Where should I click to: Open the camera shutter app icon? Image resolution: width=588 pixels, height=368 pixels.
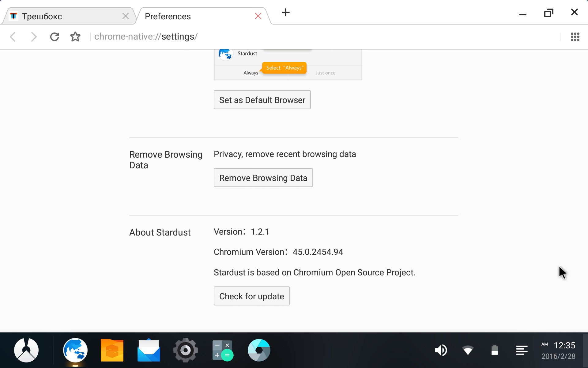[x=259, y=350]
